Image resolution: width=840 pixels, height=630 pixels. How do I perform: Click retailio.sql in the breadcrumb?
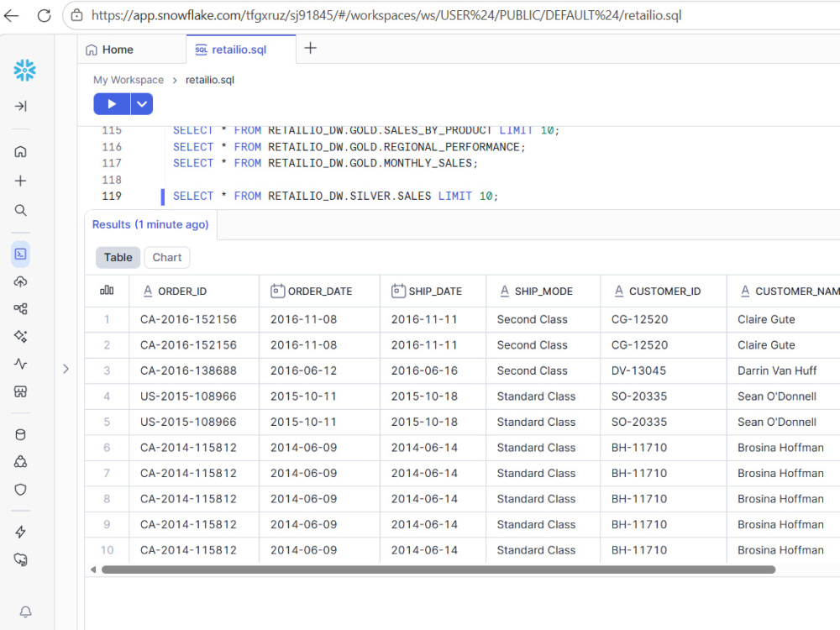(210, 80)
